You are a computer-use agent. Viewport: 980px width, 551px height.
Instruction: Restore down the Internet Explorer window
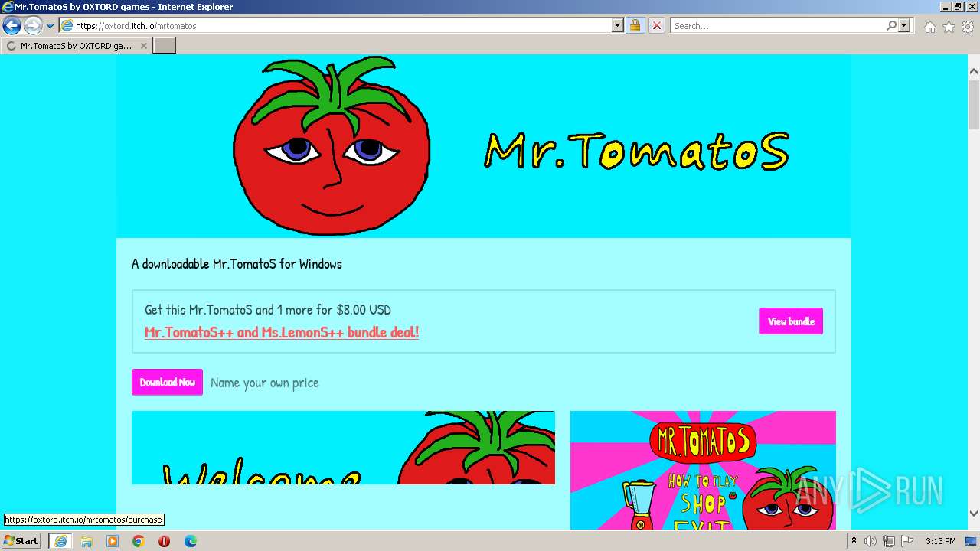(x=958, y=7)
